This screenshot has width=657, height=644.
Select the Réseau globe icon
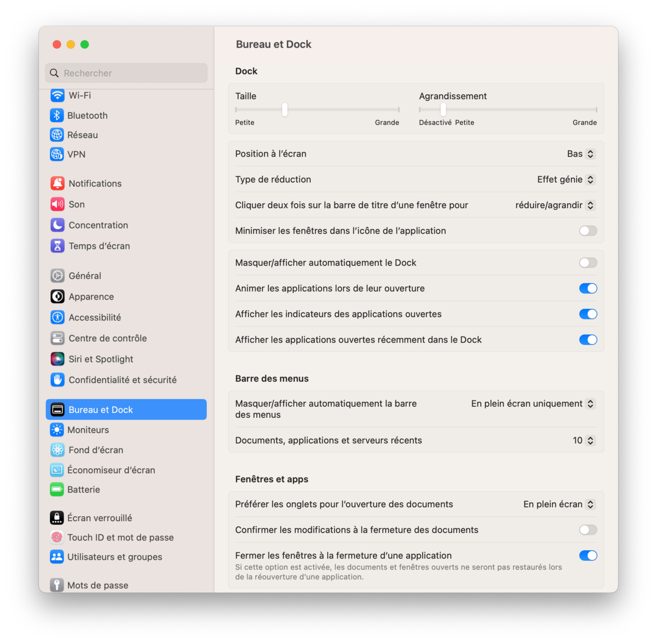[x=57, y=135]
